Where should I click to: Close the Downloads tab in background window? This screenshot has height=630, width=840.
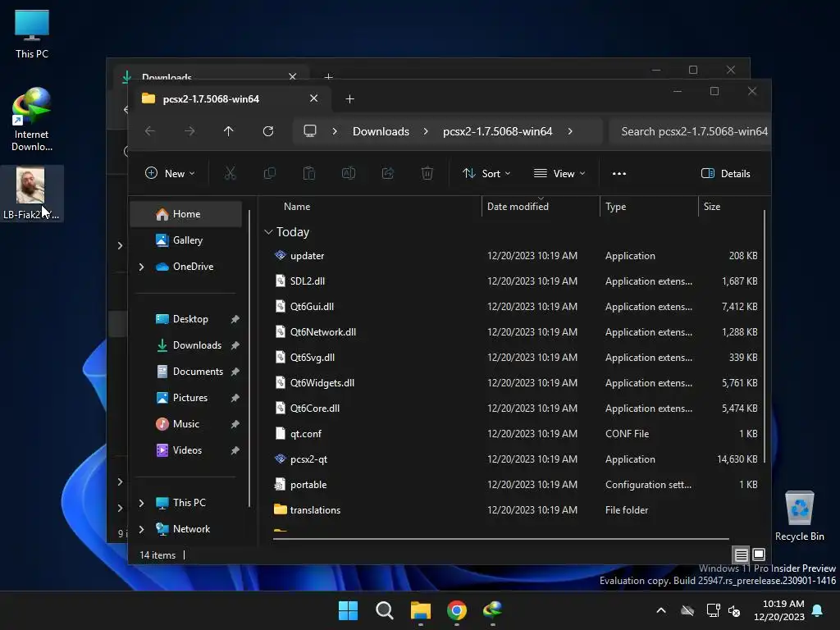click(293, 76)
